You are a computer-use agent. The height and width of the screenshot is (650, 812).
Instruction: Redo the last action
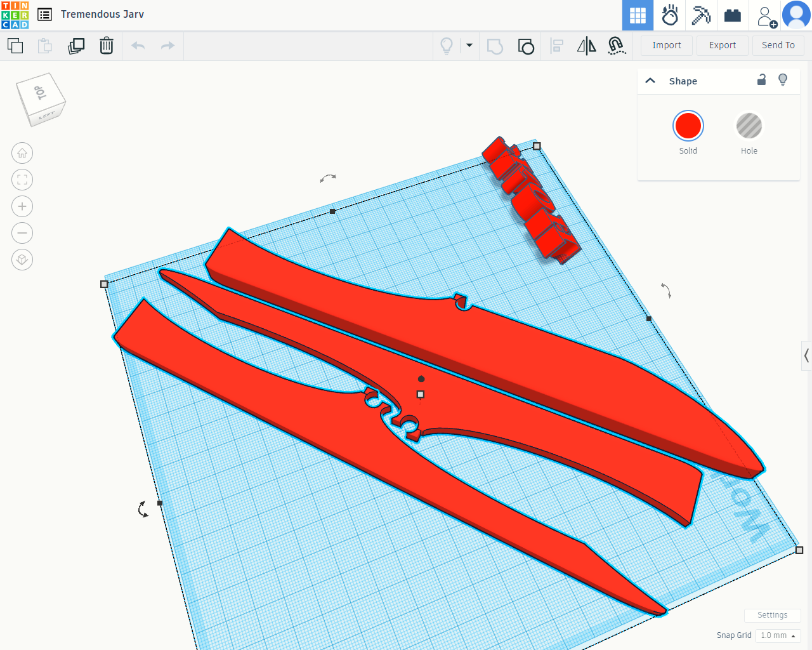(x=167, y=46)
